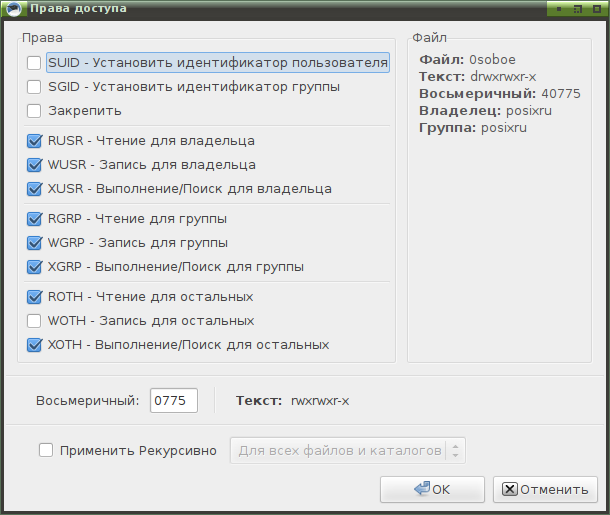Focus the Восьмеричный octal input field
This screenshot has width=610, height=515.
tap(174, 400)
